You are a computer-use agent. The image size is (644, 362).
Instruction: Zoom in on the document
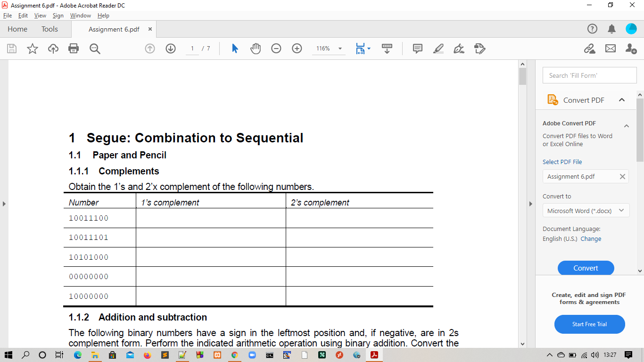(297, 49)
